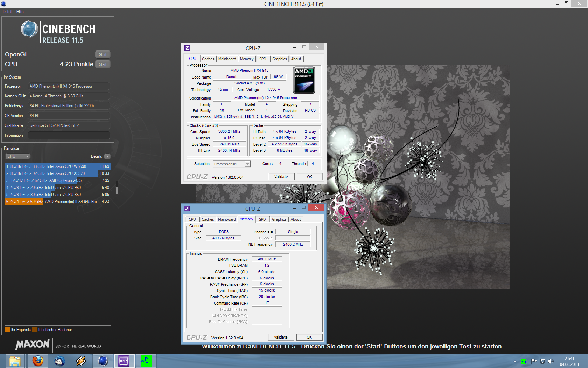Start the CPU benchmark
The width and height of the screenshot is (588, 368).
pos(103,64)
